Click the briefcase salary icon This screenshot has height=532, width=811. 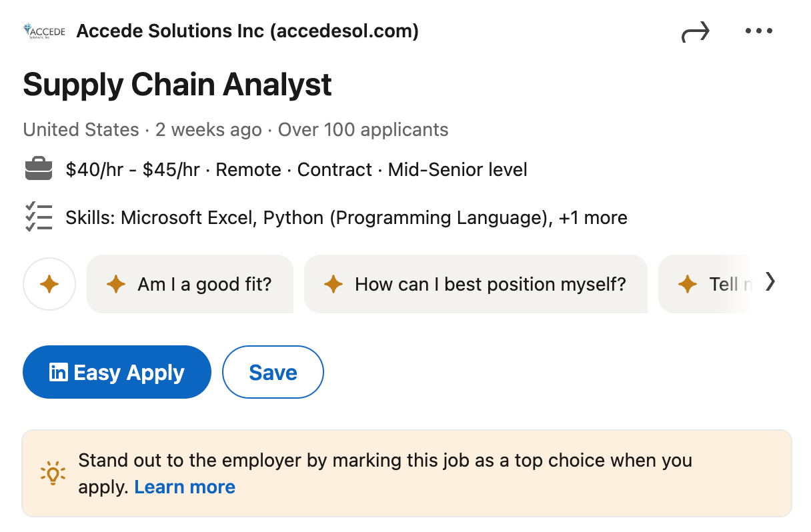pyautogui.click(x=39, y=169)
